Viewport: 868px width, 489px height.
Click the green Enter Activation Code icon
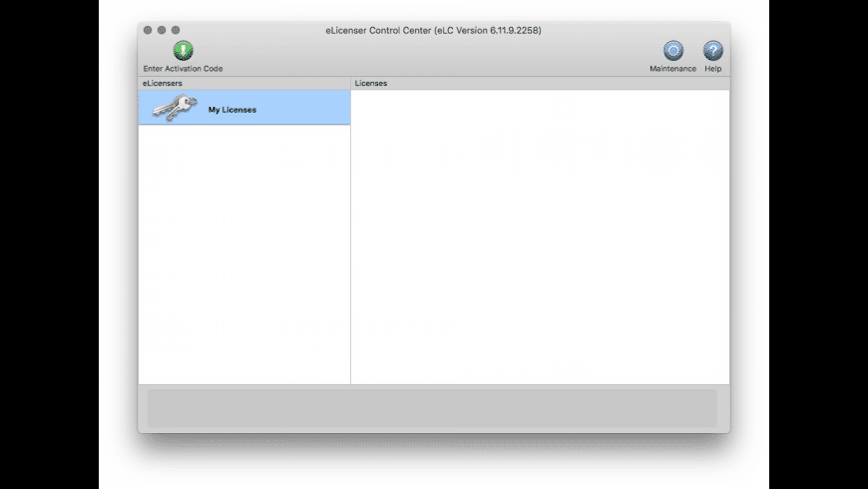(x=184, y=50)
